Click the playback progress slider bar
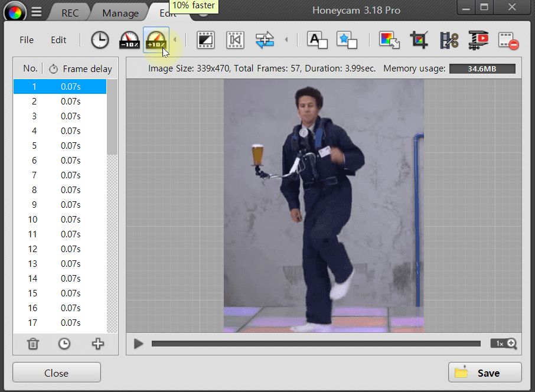535x392 pixels. coord(315,344)
